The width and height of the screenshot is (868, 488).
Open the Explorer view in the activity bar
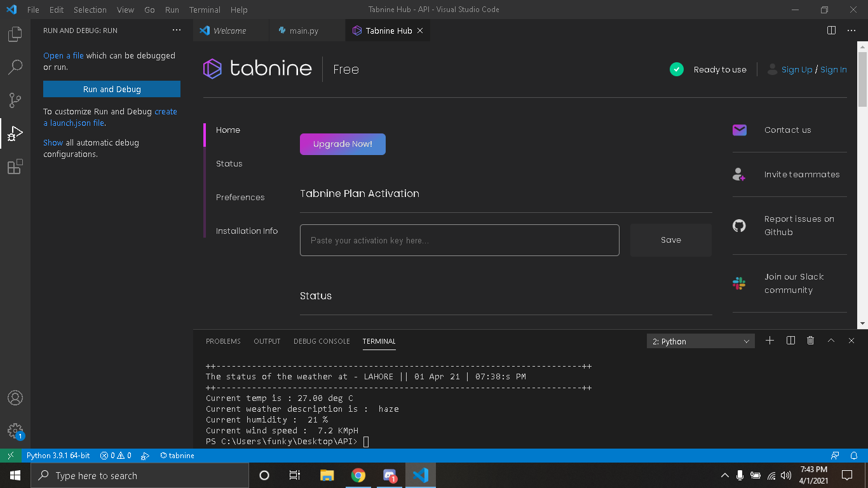click(15, 35)
